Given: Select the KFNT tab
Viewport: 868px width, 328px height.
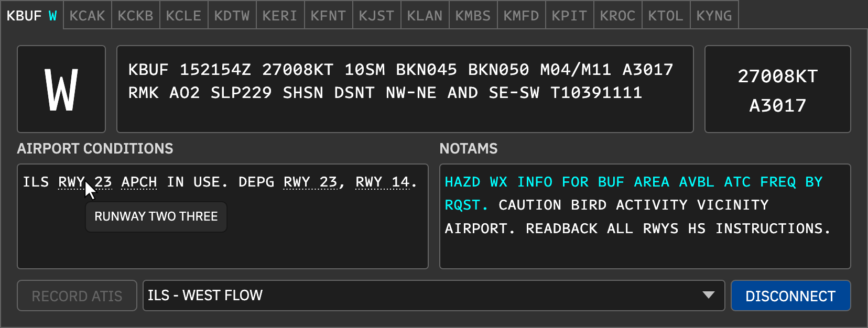Looking at the screenshot, I should pos(329,16).
